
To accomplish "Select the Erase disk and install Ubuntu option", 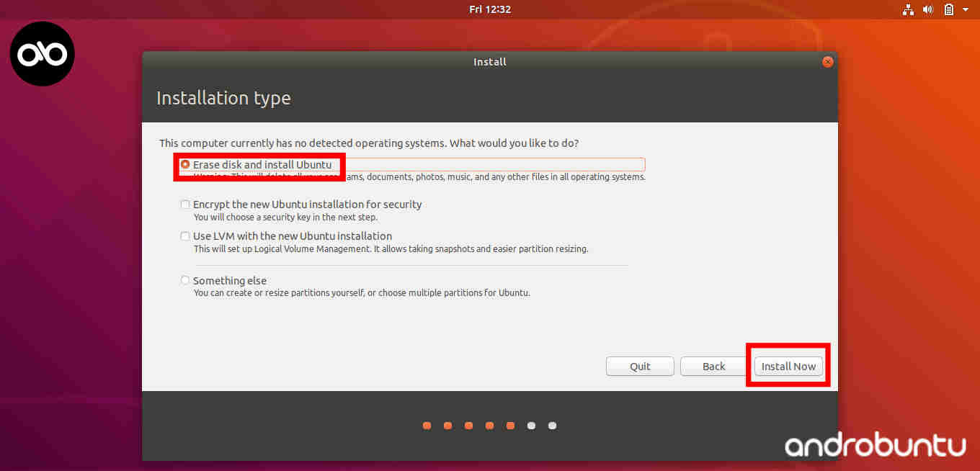I will click(185, 163).
